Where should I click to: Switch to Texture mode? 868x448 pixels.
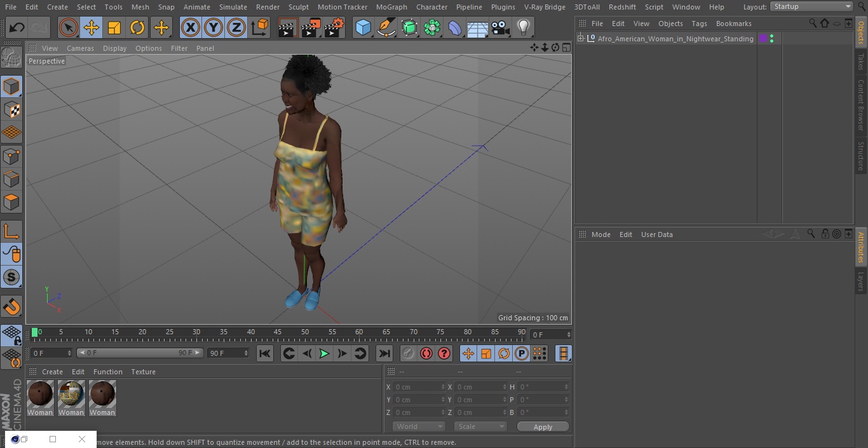click(x=11, y=109)
